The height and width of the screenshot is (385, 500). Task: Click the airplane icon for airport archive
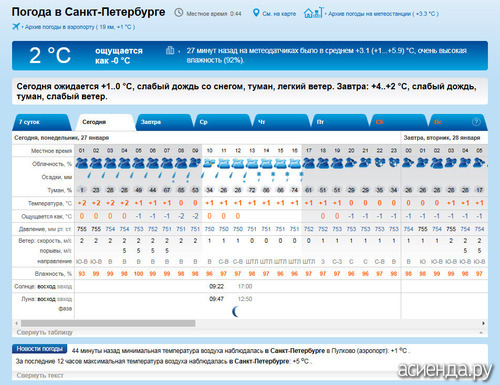[x=16, y=26]
